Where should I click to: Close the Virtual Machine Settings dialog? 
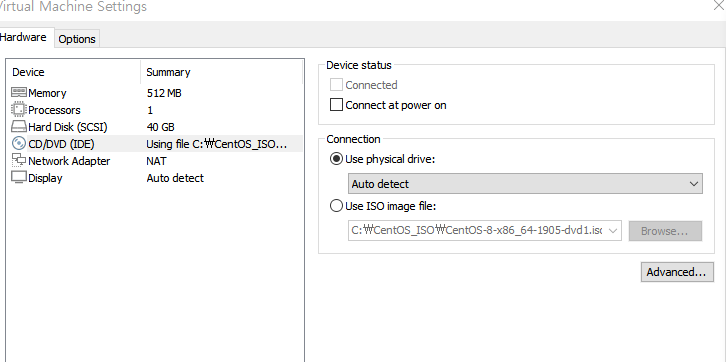pos(720,5)
